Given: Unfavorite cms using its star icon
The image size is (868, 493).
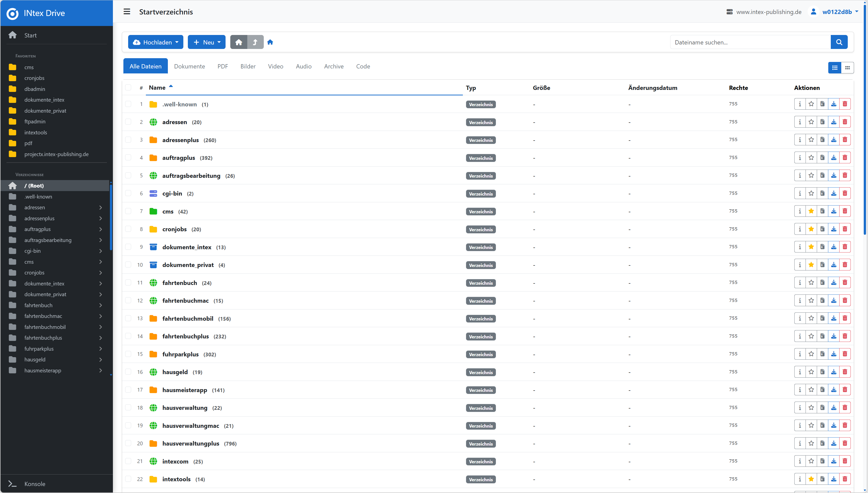Looking at the screenshot, I should [x=811, y=211].
